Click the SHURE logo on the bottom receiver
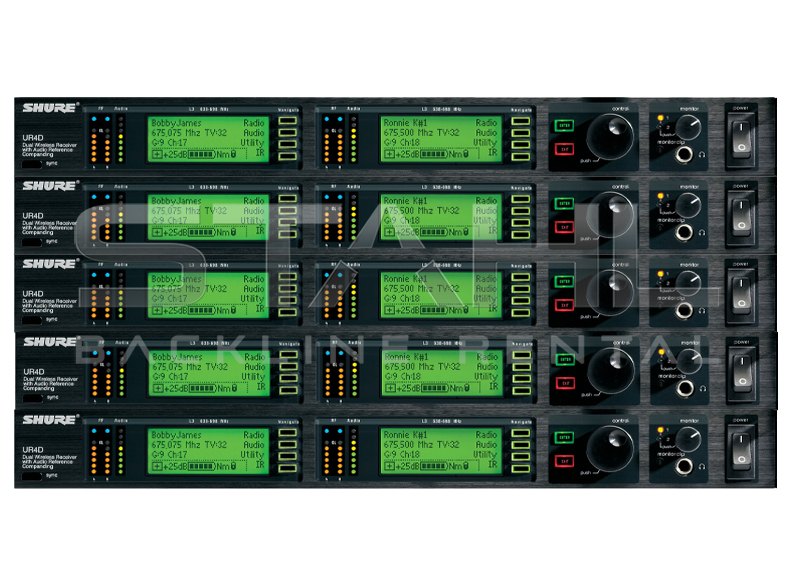The height and width of the screenshot is (567, 794). click(51, 420)
